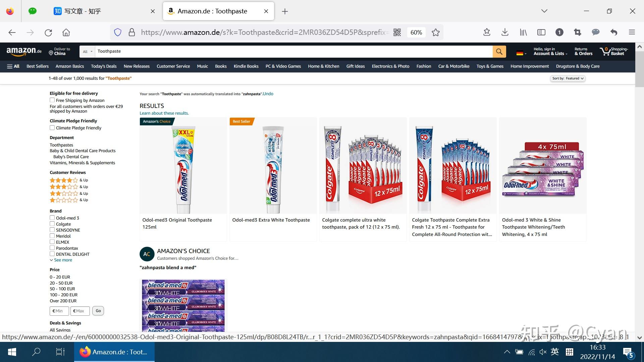Click the €Min price input field
Image resolution: width=644 pixels, height=362 pixels.
[x=59, y=311]
